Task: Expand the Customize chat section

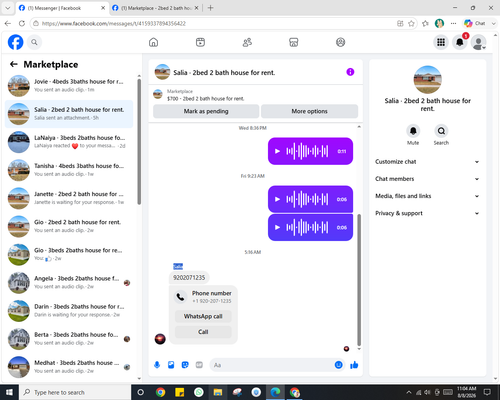Action: click(x=427, y=162)
